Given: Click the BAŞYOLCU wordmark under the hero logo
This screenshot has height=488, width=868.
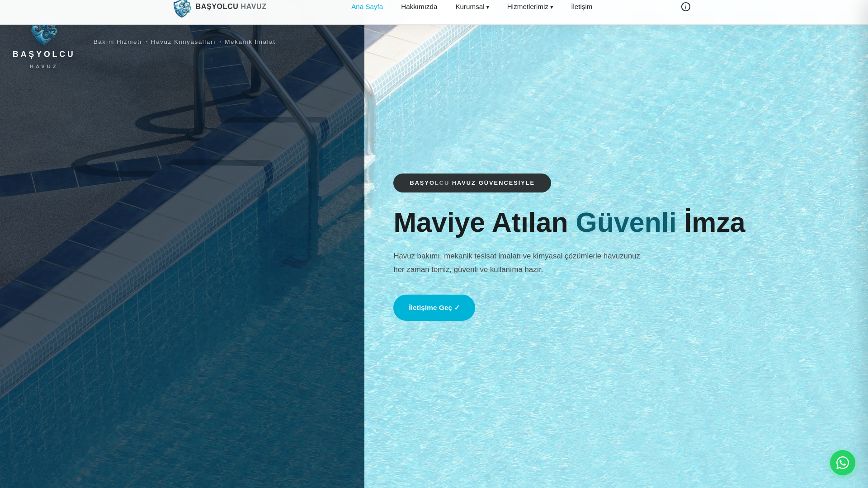Looking at the screenshot, I should point(44,54).
